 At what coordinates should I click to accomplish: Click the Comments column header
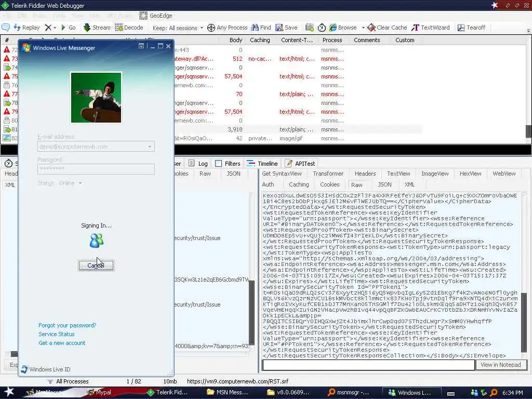(x=367, y=40)
